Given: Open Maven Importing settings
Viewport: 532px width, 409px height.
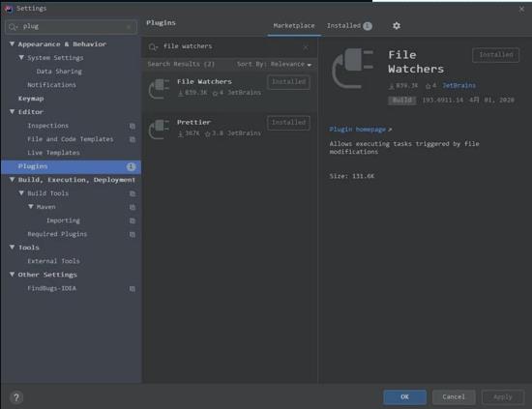Looking at the screenshot, I should tap(63, 220).
